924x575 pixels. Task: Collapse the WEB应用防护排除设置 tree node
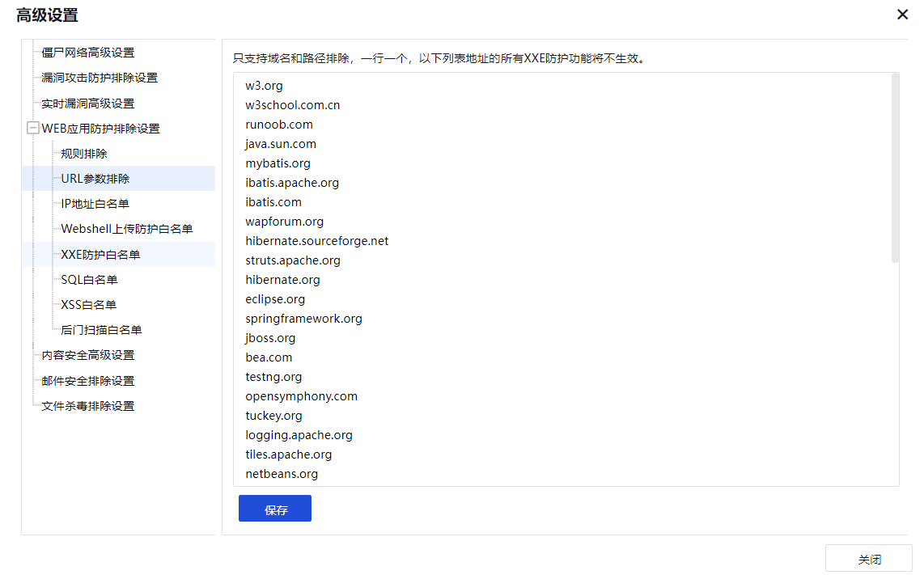[x=32, y=129]
